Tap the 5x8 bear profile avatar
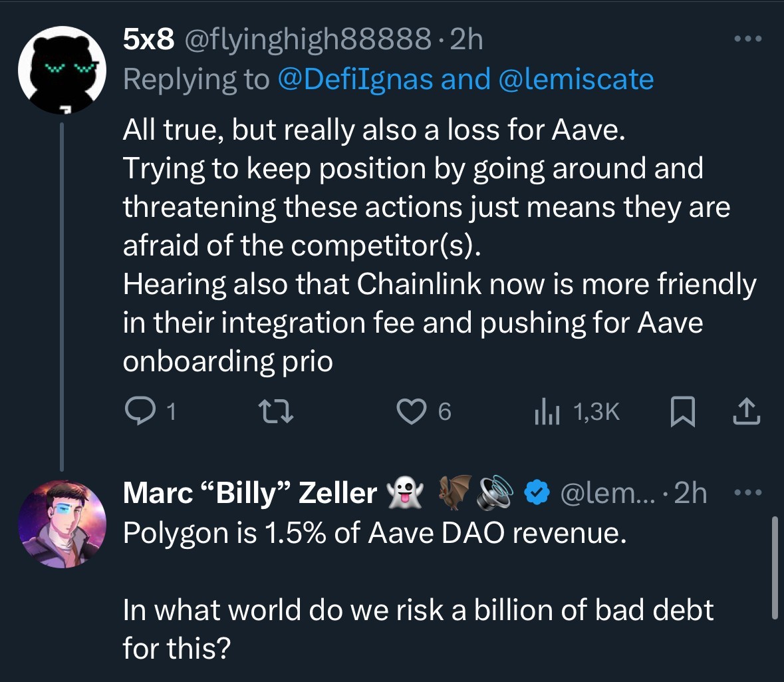 click(x=63, y=69)
